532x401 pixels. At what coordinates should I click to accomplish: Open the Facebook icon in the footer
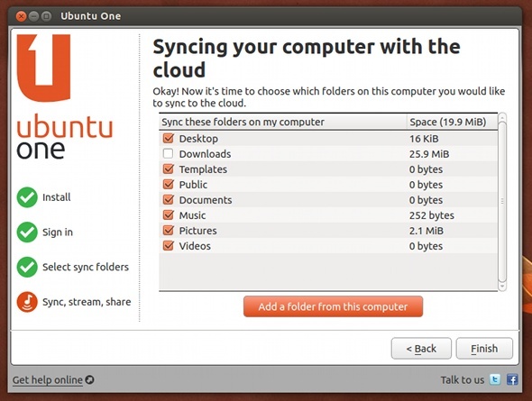(511, 379)
